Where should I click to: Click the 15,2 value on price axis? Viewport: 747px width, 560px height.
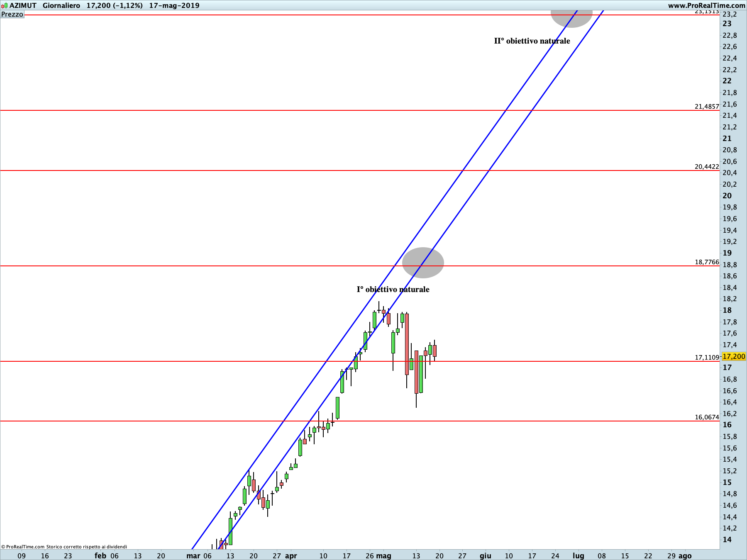click(x=730, y=471)
